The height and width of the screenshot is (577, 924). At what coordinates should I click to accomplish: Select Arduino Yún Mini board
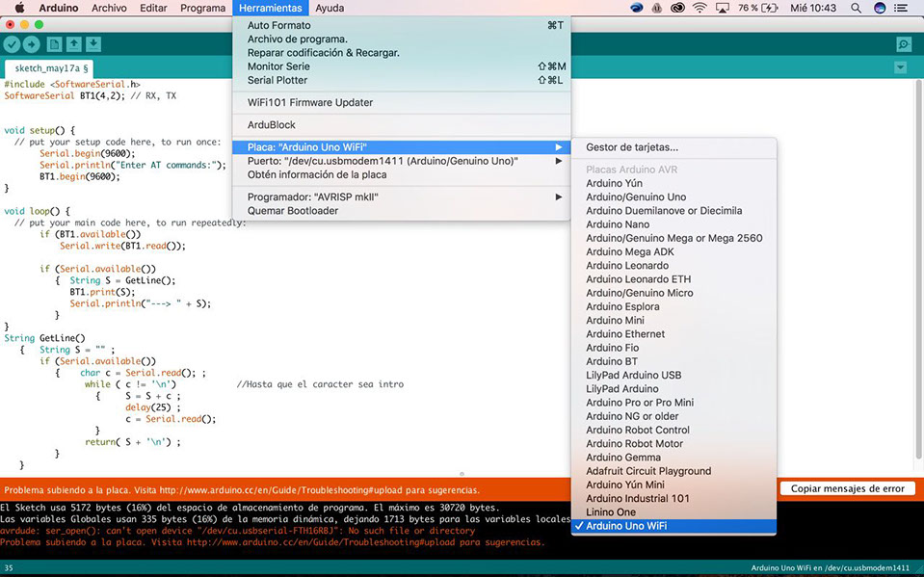coord(673,485)
